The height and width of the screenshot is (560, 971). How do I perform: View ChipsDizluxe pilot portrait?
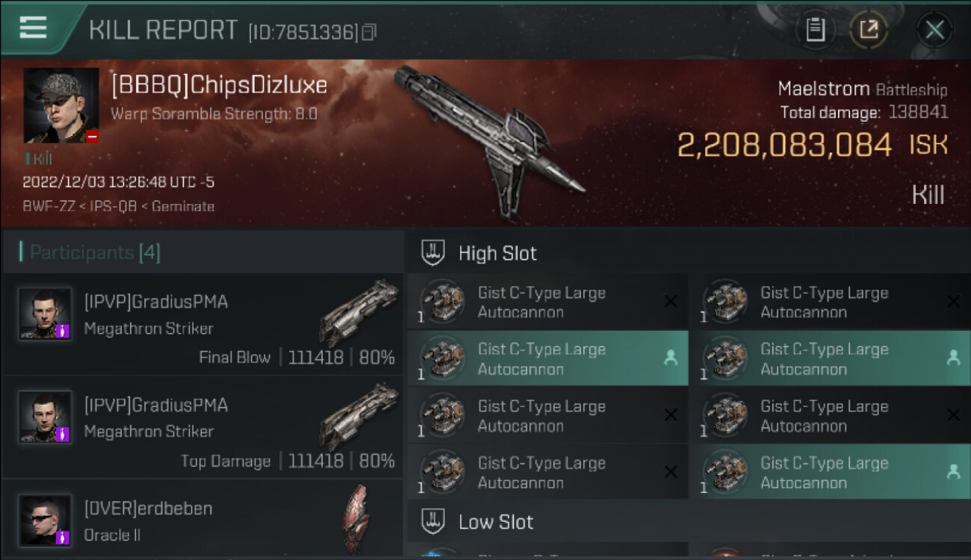pos(61,105)
